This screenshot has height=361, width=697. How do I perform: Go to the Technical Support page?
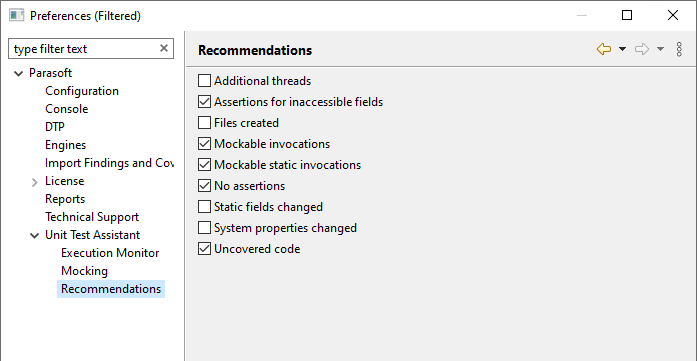[x=92, y=217]
